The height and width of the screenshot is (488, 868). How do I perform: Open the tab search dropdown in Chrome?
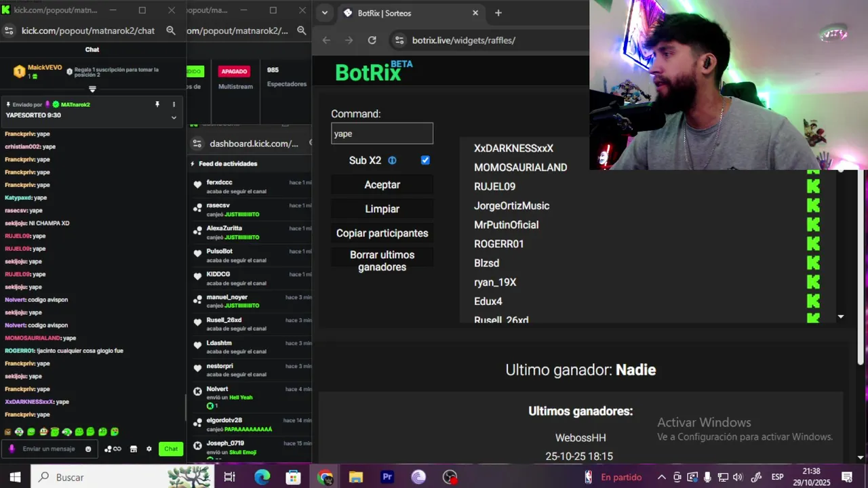pyautogui.click(x=325, y=13)
